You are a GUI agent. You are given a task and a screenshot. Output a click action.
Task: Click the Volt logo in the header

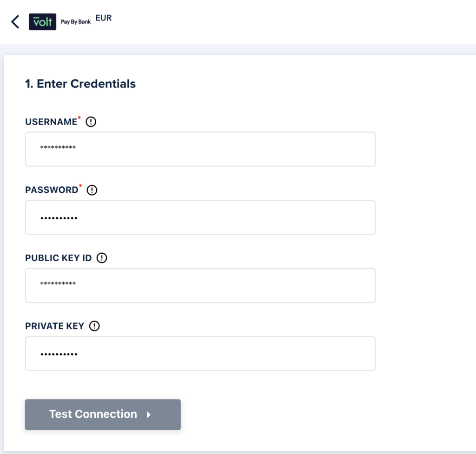point(42,22)
